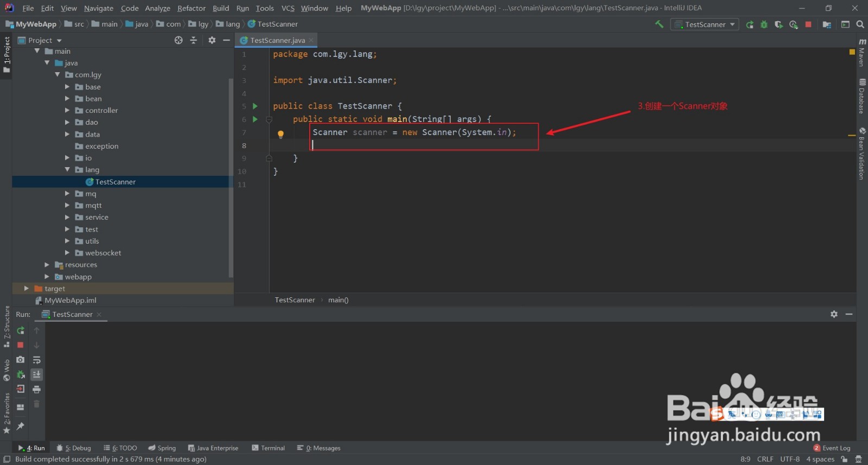
Task: Open the Event Log
Action: pyautogui.click(x=832, y=448)
